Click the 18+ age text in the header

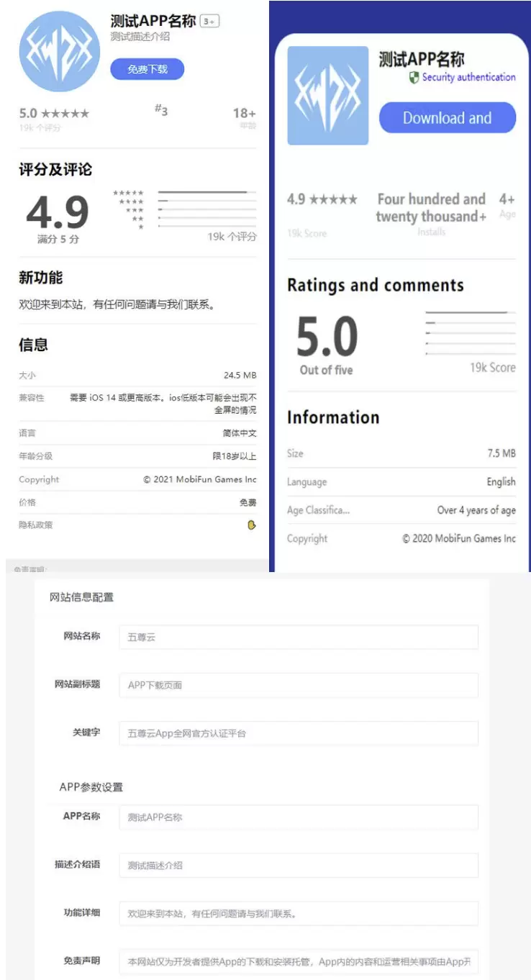click(245, 113)
